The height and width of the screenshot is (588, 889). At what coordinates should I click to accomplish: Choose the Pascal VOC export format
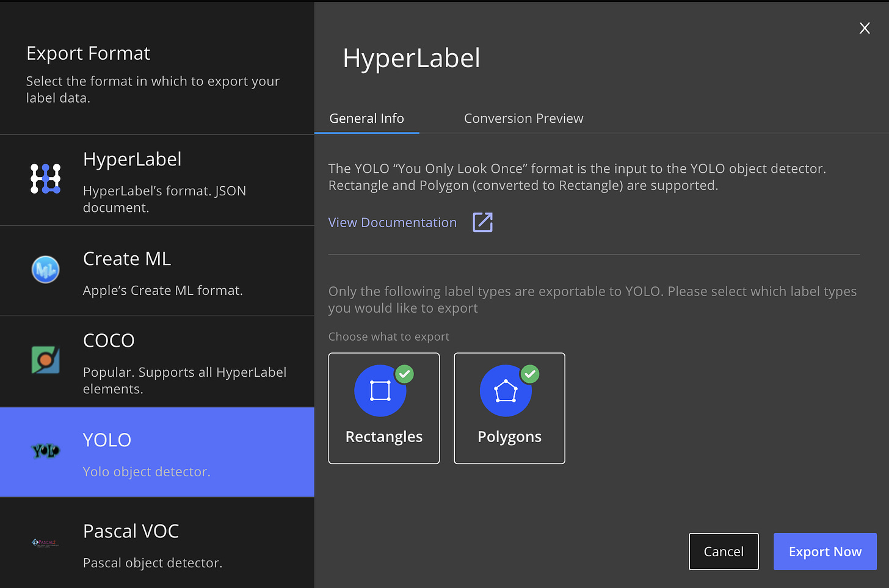point(157,543)
